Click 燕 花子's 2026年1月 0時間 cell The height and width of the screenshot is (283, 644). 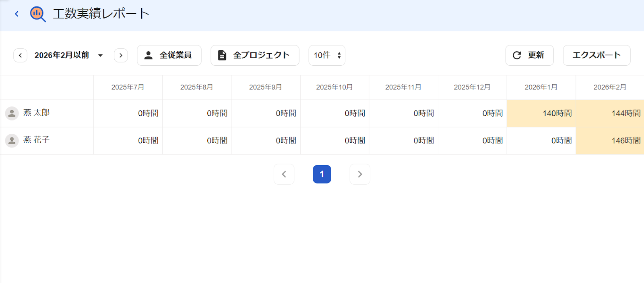(541, 141)
